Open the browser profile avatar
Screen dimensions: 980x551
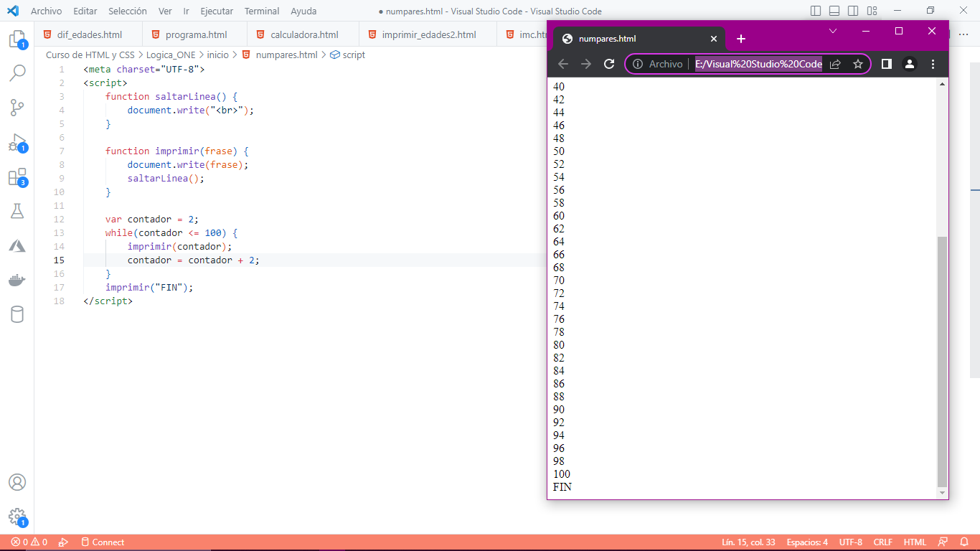click(910, 64)
